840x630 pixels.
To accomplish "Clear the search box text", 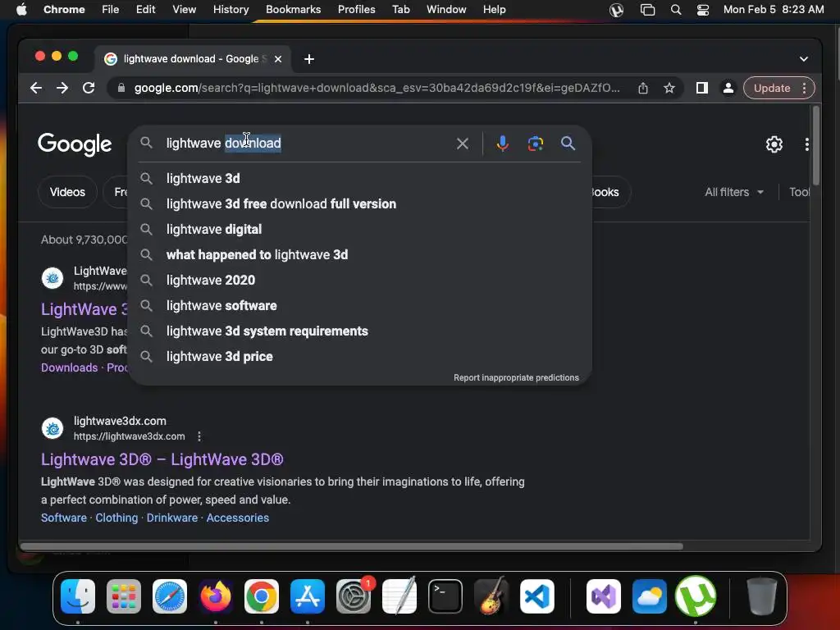I will tap(463, 144).
